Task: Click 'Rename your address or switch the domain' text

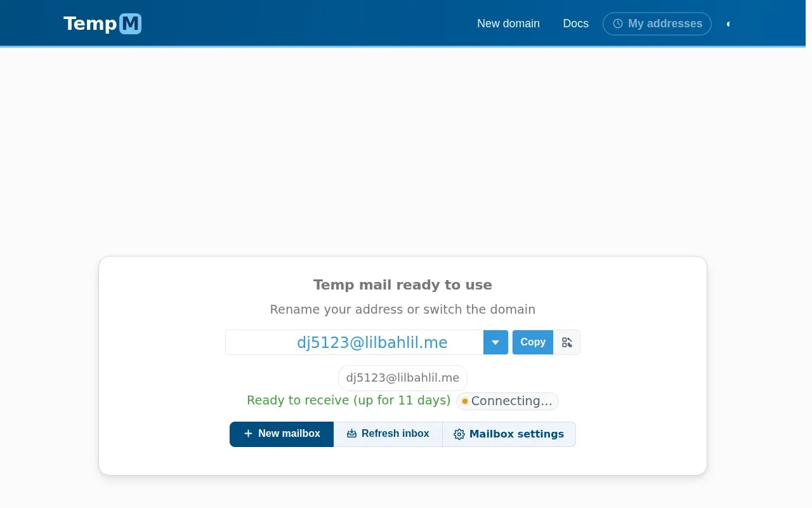Action: click(403, 310)
